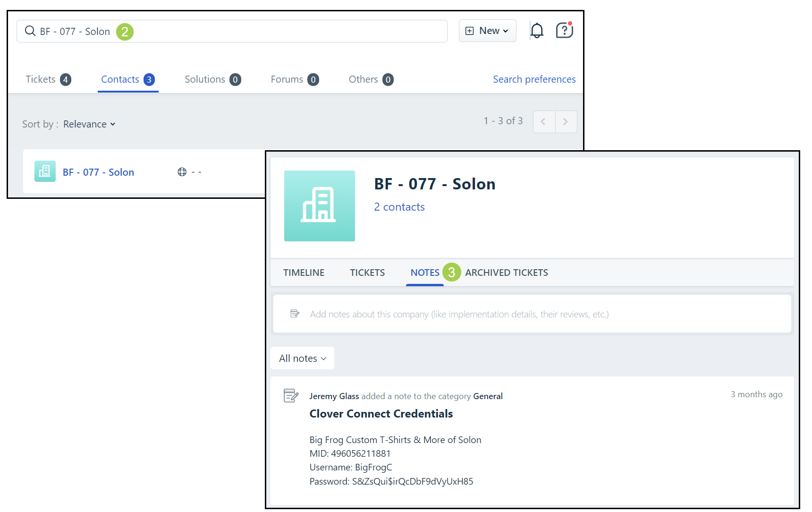This screenshot has height=512, width=812.
Task: Click the company icon beside BF - 077 - Solon result
Action: [45, 171]
